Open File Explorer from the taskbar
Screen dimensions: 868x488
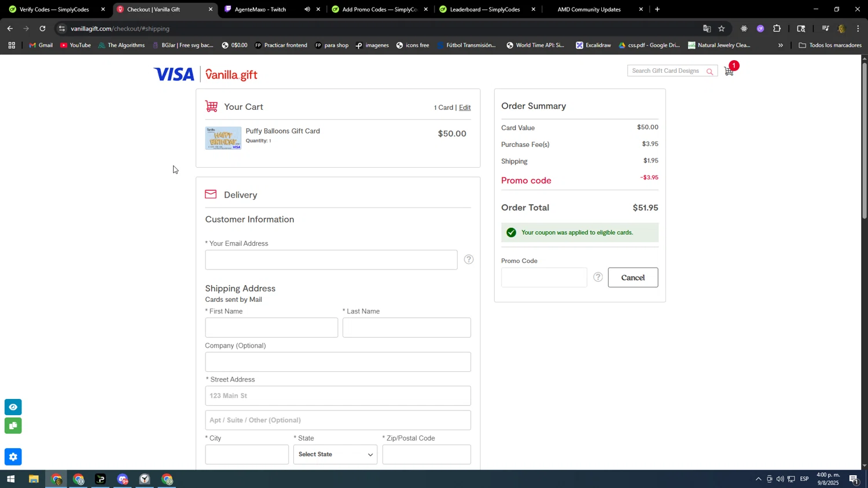(x=34, y=479)
